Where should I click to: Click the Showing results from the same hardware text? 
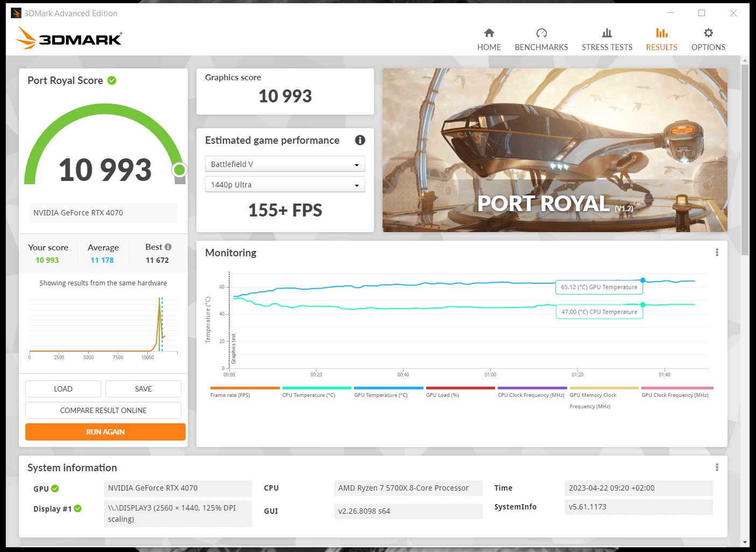pyautogui.click(x=103, y=283)
